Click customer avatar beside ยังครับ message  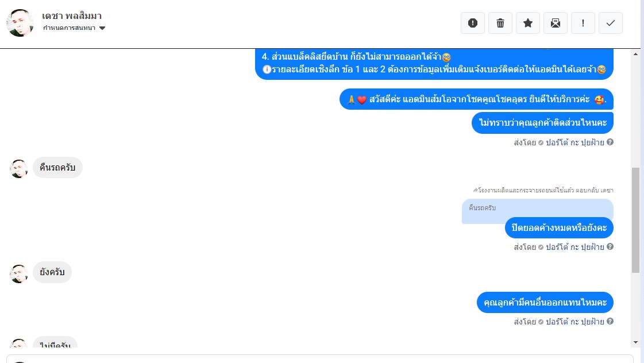19,273
